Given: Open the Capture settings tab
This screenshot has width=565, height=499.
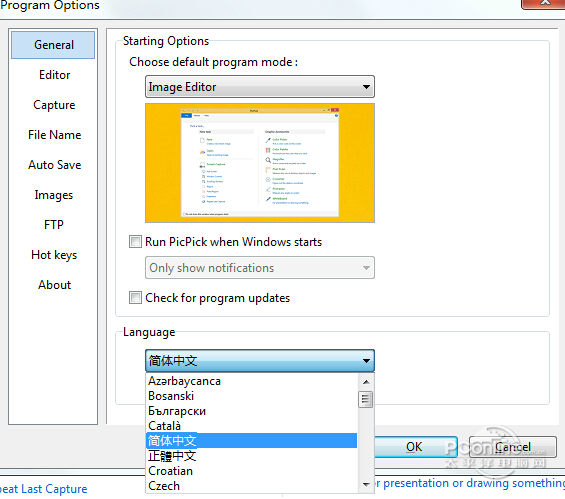Looking at the screenshot, I should click(54, 105).
